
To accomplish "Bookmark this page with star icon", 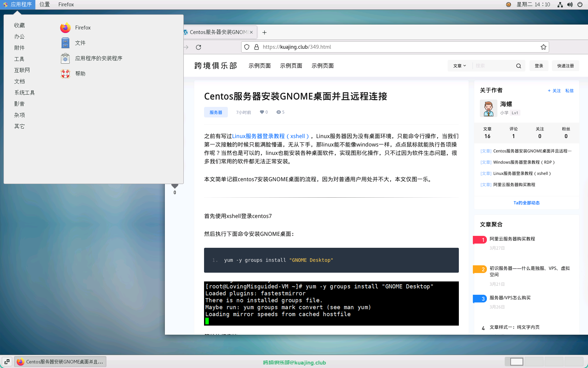I will click(x=543, y=47).
